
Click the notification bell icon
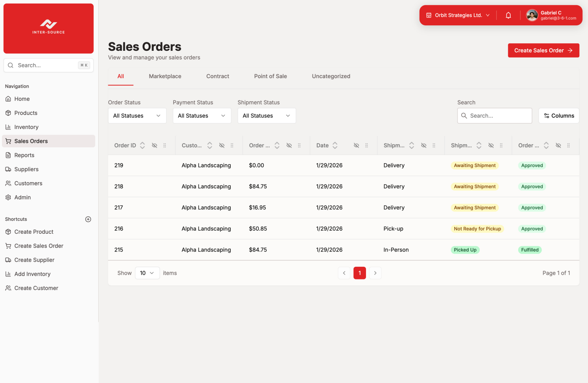click(508, 15)
